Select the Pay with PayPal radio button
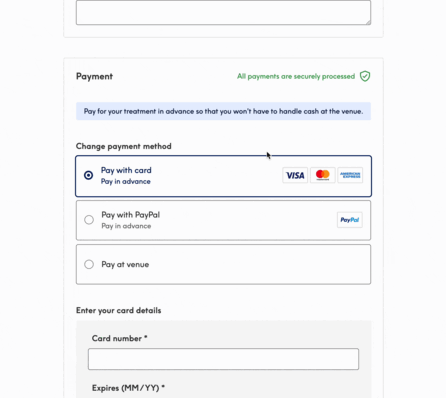 (89, 220)
